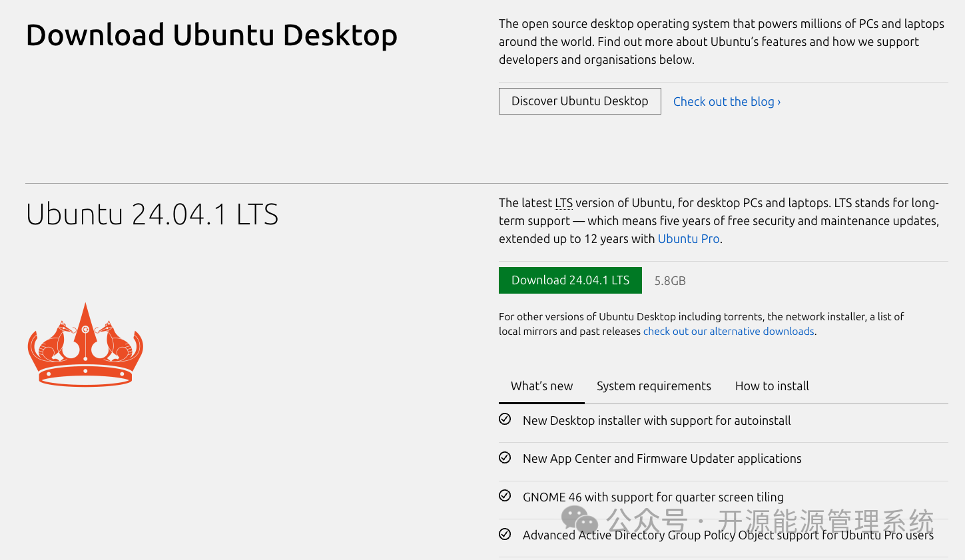Click the checkmark icon beside New App Center

pyautogui.click(x=505, y=457)
